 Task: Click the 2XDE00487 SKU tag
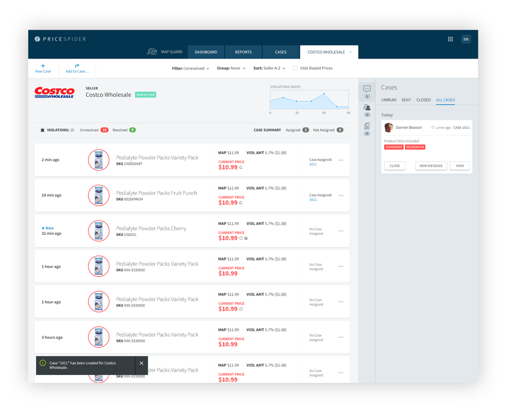[x=394, y=148]
